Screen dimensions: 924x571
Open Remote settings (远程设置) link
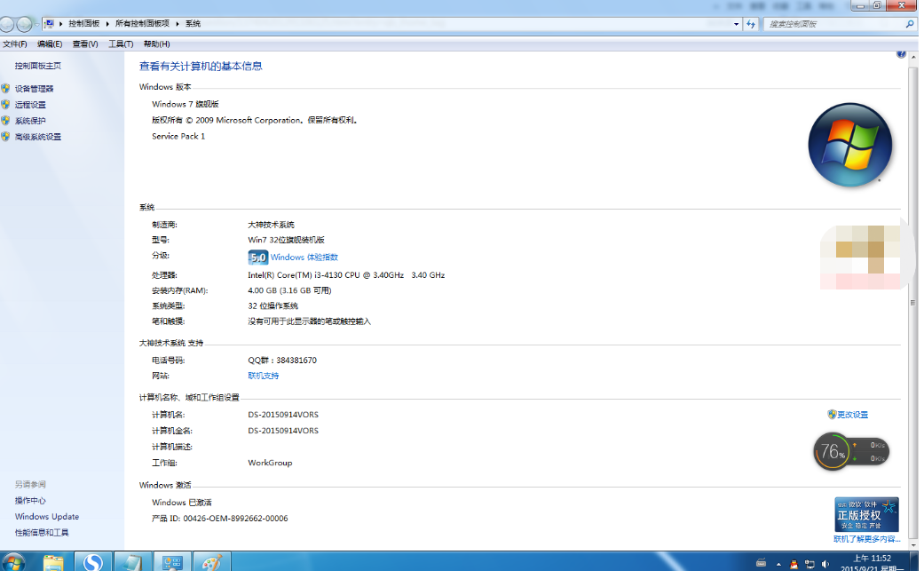tap(30, 105)
